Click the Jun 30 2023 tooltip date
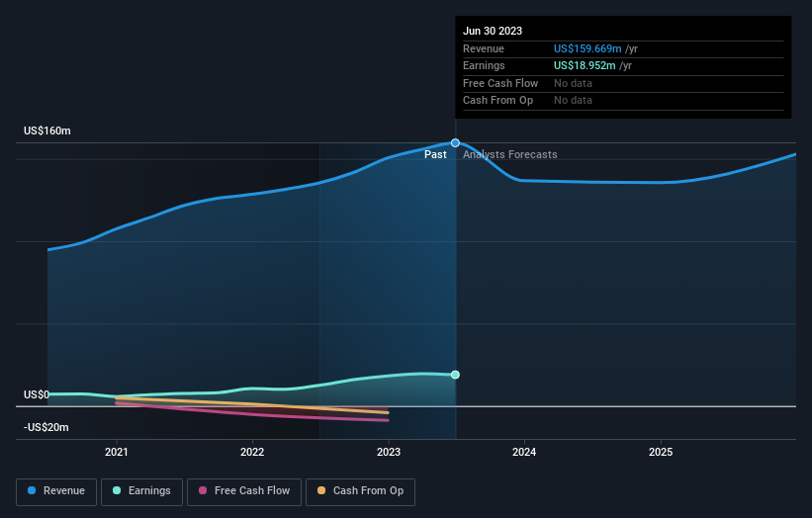 493,31
